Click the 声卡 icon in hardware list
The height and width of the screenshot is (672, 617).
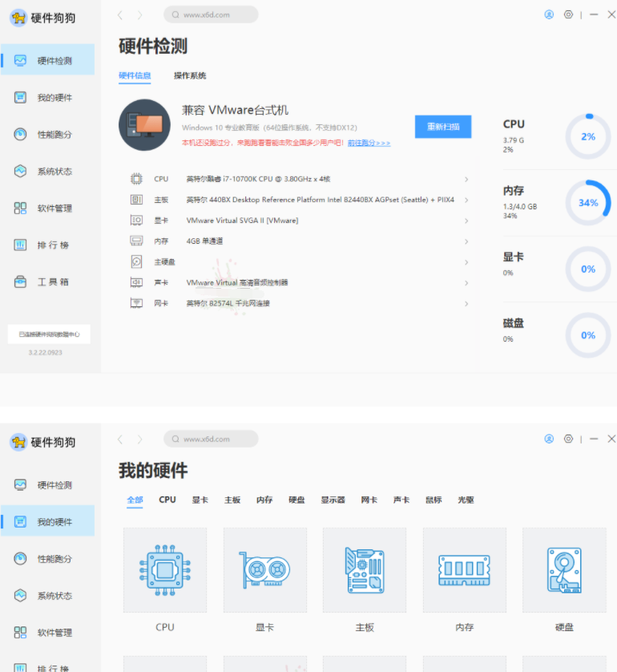136,282
